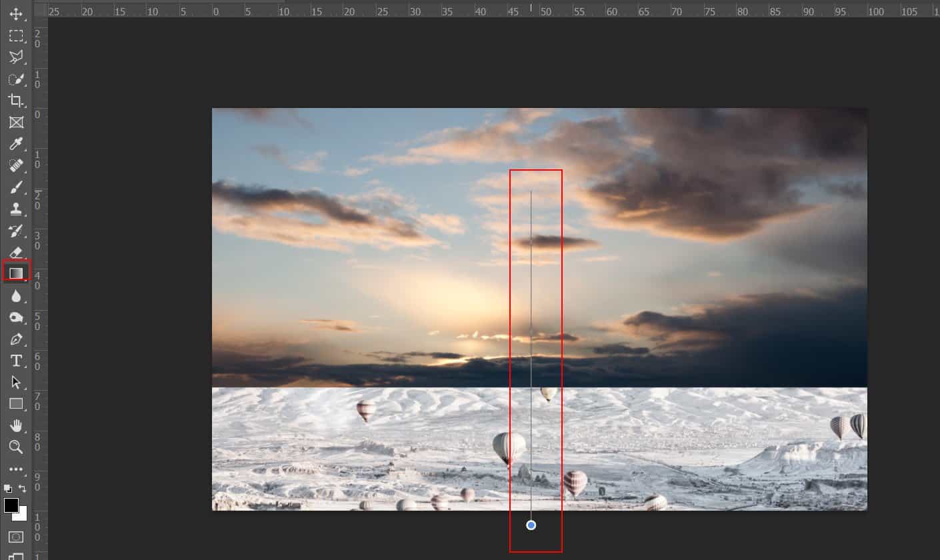Click the black foreground color swatch
This screenshot has height=560, width=940.
(11, 505)
